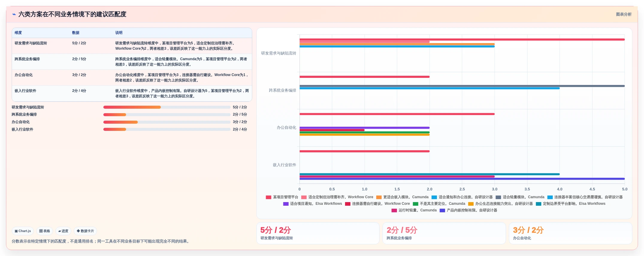This screenshot has height=256, width=644.
Task: Click the 维度 column header
Action: pos(18,33)
